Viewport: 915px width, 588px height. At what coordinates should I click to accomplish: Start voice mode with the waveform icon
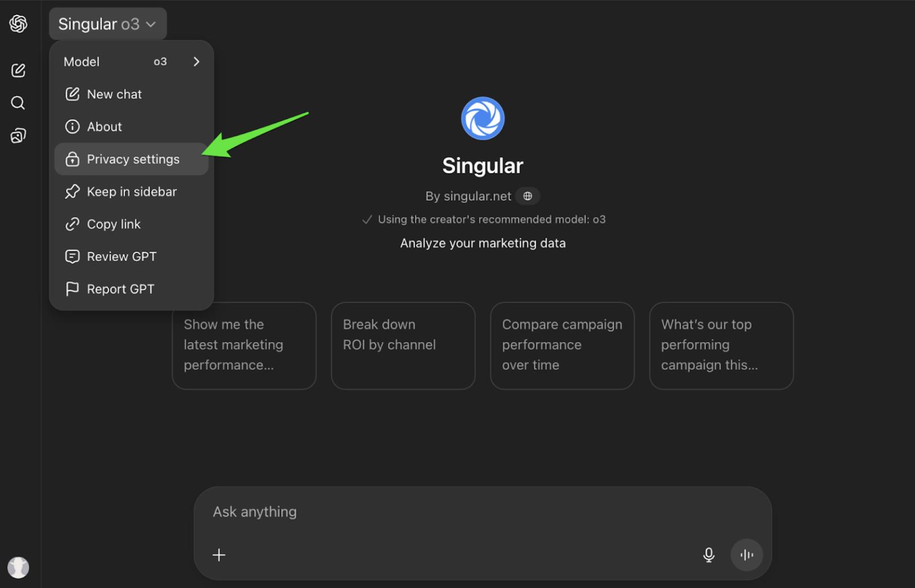tap(747, 555)
